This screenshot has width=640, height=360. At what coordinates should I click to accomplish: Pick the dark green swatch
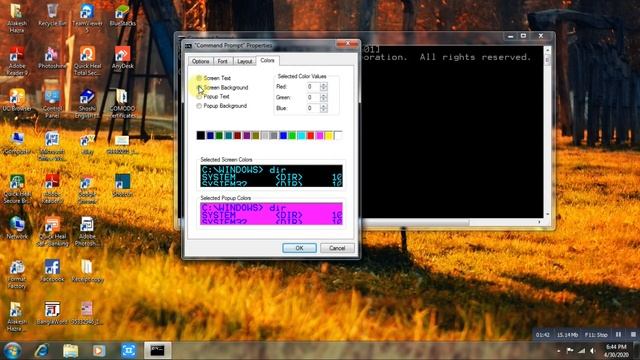pos(219,136)
